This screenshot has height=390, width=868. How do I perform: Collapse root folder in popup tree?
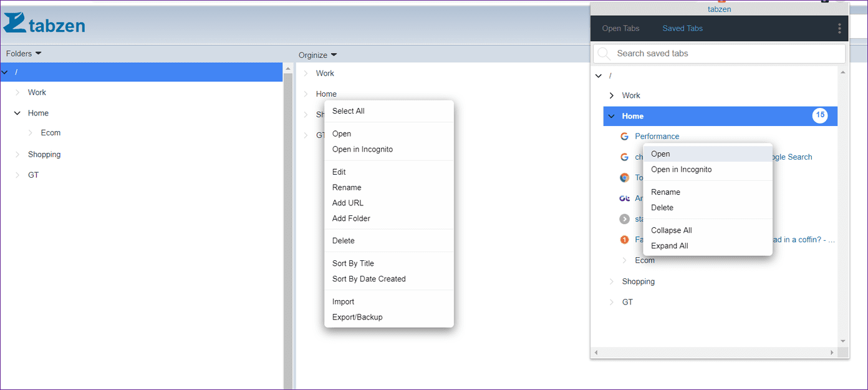pos(599,76)
